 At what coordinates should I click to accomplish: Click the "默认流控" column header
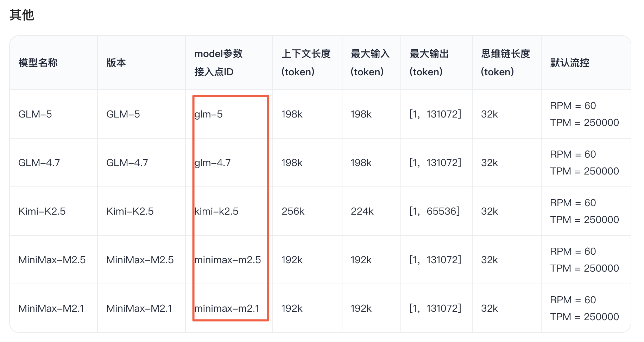(569, 63)
